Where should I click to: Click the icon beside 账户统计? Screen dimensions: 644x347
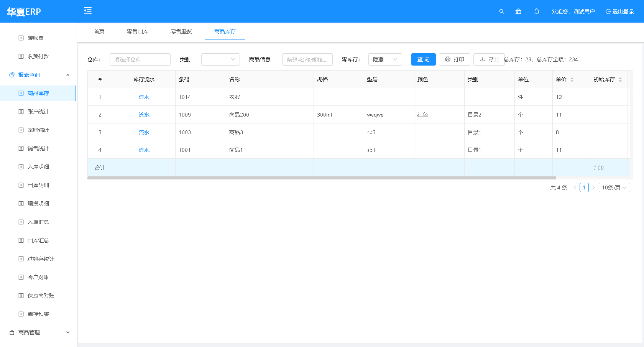click(x=21, y=112)
